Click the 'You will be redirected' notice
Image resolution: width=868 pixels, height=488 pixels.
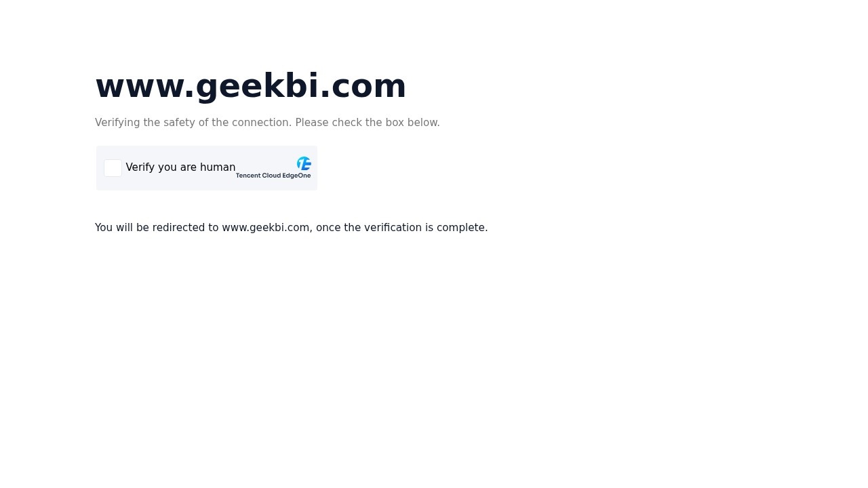(292, 228)
